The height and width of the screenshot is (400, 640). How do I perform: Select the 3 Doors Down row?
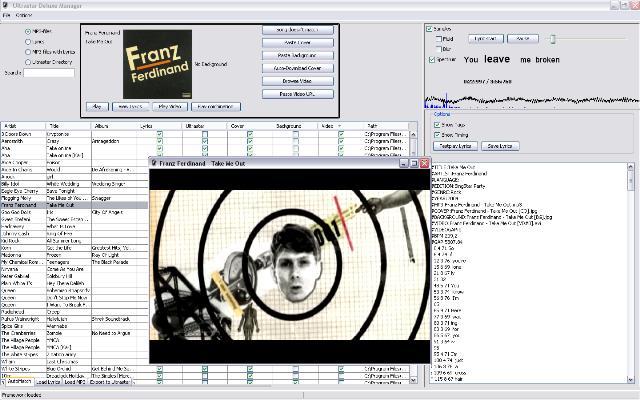[204, 134]
